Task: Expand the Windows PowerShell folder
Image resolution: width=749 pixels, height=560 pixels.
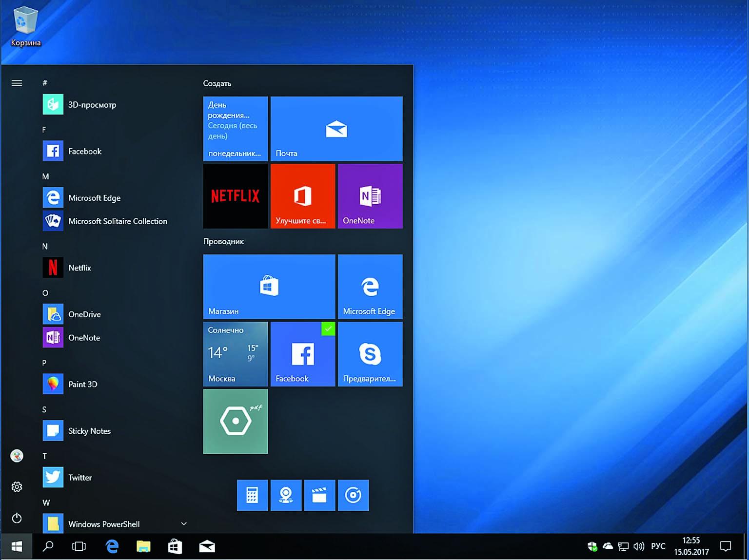Action: [x=184, y=524]
